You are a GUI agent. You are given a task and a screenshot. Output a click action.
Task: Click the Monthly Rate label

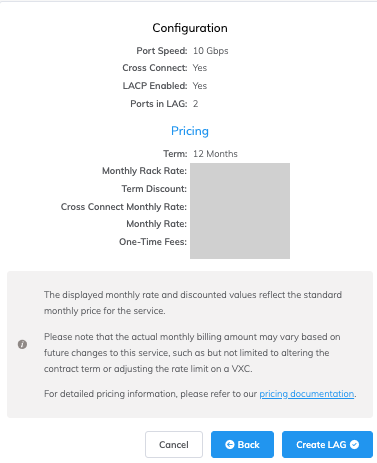pyautogui.click(x=156, y=224)
